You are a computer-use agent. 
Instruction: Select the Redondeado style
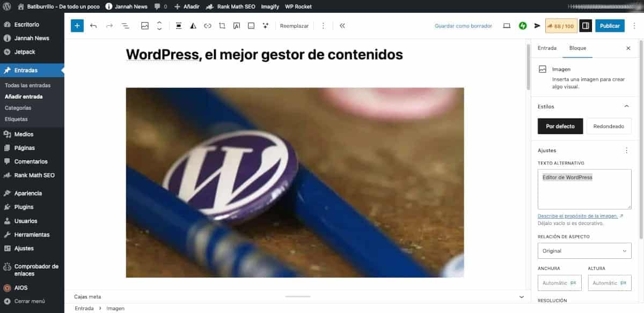609,126
